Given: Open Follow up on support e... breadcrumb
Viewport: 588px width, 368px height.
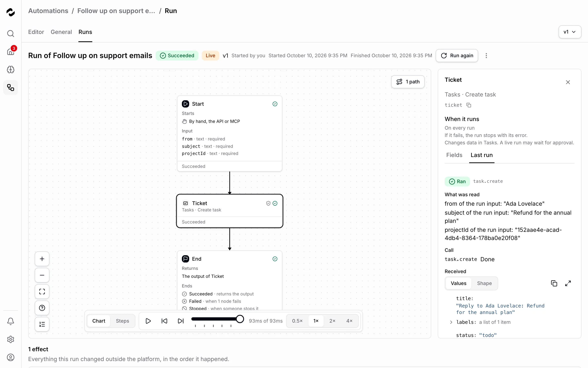Looking at the screenshot, I should click(116, 11).
